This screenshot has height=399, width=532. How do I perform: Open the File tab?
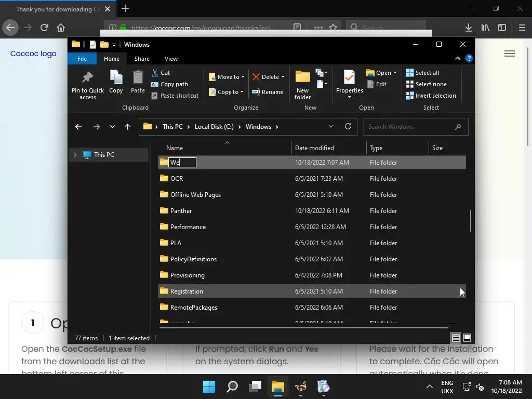pyautogui.click(x=82, y=59)
